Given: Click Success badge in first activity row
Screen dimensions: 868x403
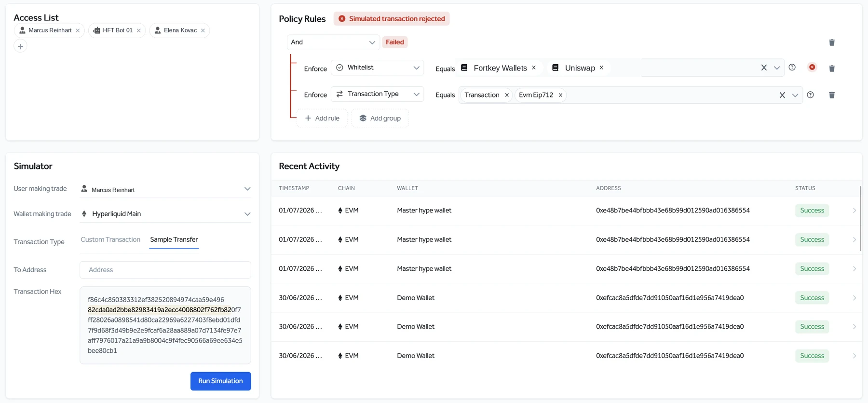Looking at the screenshot, I should point(812,210).
